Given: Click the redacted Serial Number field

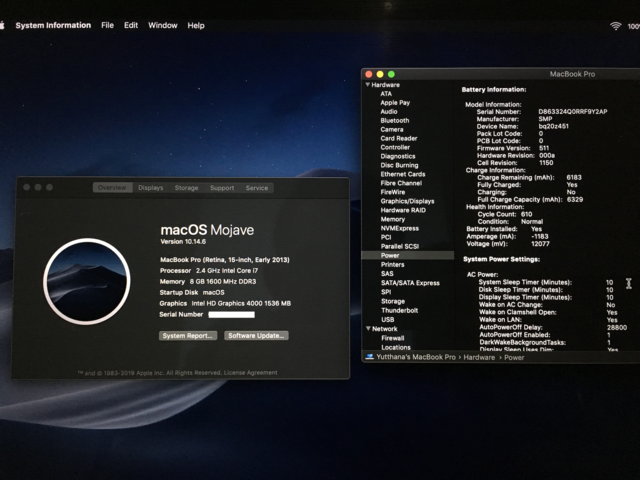Looking at the screenshot, I should tap(231, 314).
